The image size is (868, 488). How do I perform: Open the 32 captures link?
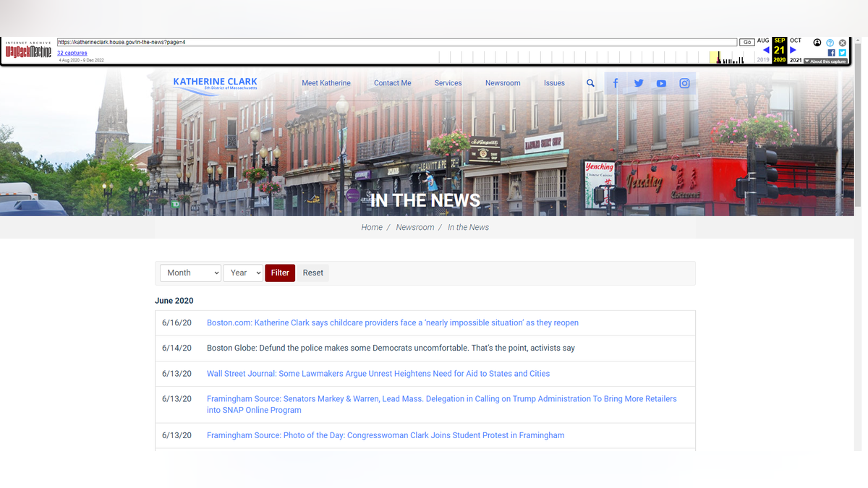click(72, 53)
